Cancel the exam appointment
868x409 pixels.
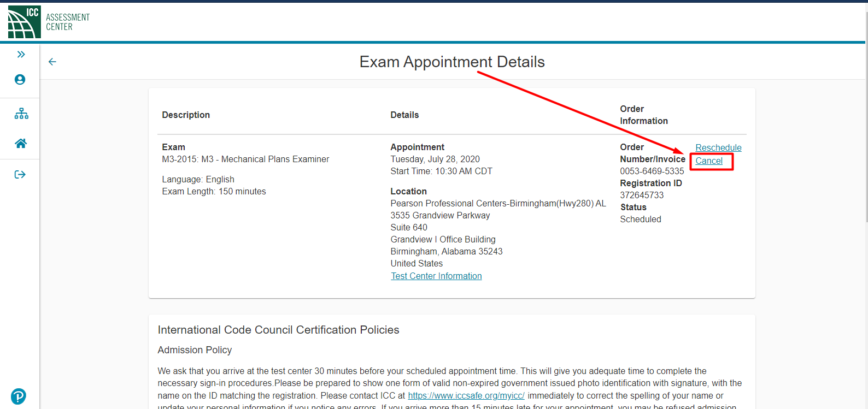tap(710, 161)
